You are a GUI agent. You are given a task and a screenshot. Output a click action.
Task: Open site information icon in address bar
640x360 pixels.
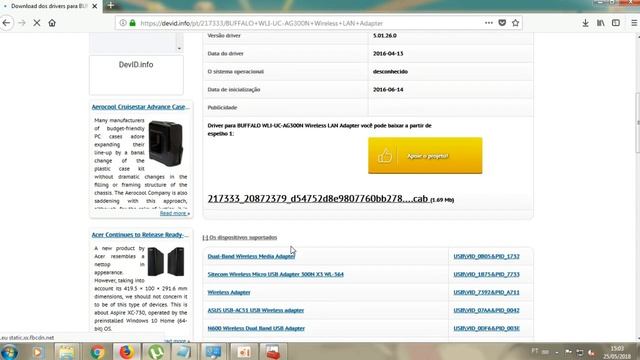[123, 23]
